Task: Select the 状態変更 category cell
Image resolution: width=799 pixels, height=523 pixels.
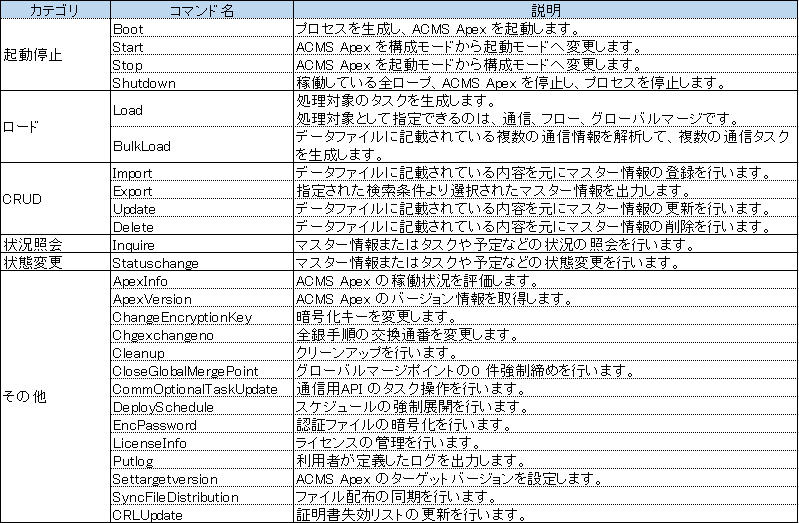Action: [55, 262]
